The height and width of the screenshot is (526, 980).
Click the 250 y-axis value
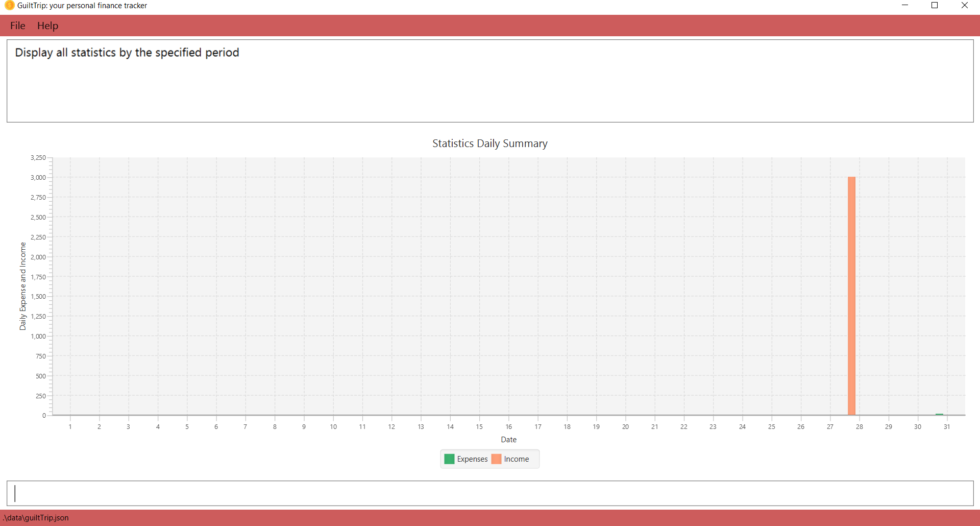41,396
